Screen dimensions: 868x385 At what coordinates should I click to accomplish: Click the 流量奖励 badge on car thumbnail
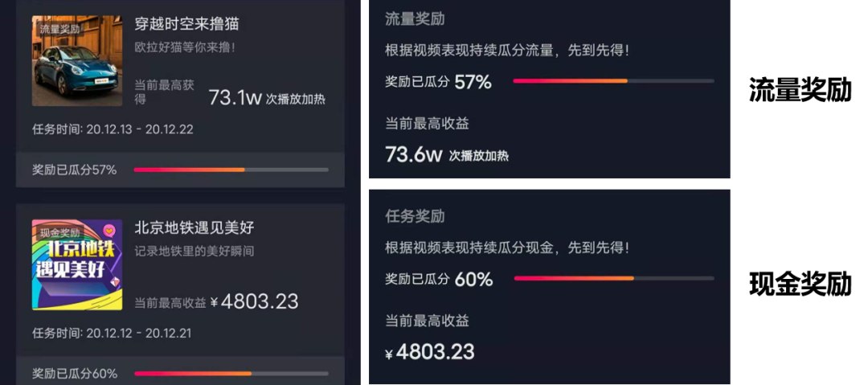pos(59,29)
